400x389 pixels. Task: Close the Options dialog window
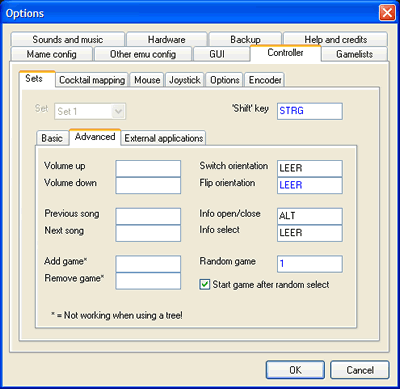click(387, 13)
